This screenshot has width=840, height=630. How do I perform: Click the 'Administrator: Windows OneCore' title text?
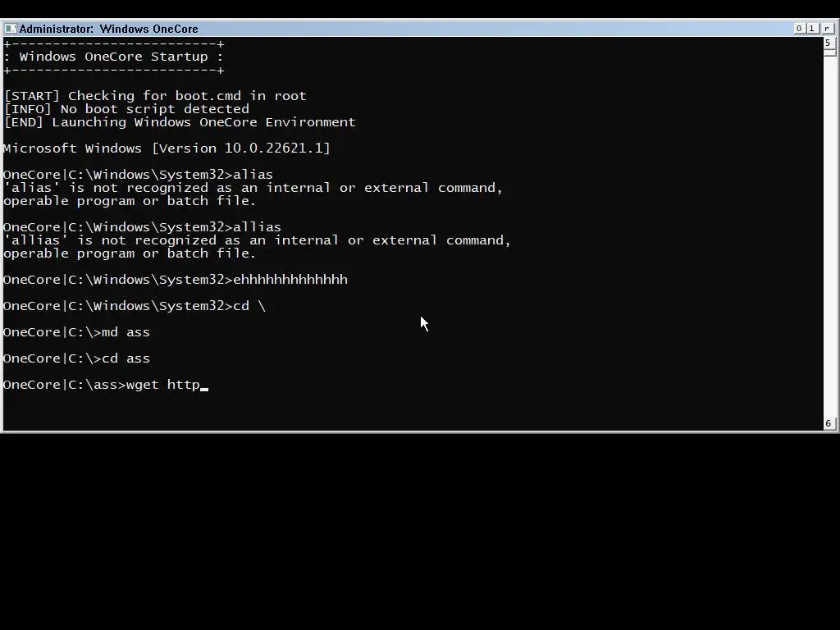[109, 29]
